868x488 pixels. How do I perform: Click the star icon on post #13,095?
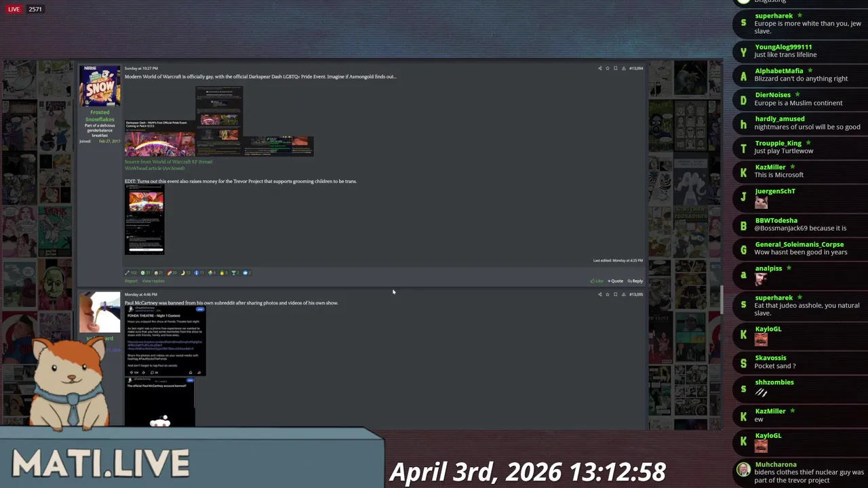pos(608,295)
